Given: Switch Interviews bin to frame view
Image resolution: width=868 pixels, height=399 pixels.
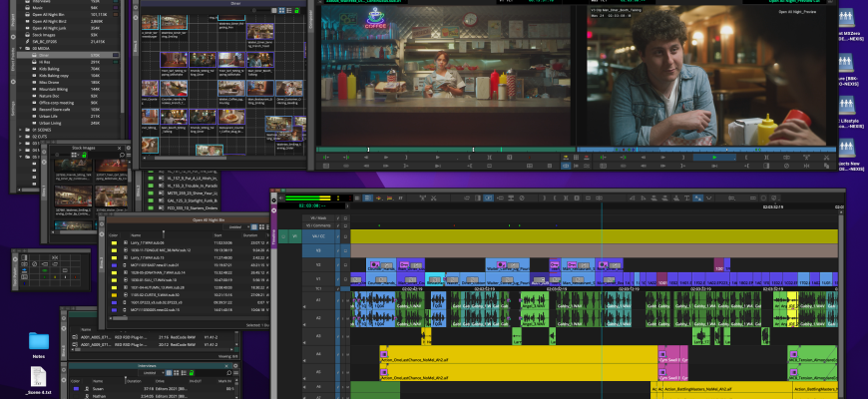Looking at the screenshot, I should point(176,373).
